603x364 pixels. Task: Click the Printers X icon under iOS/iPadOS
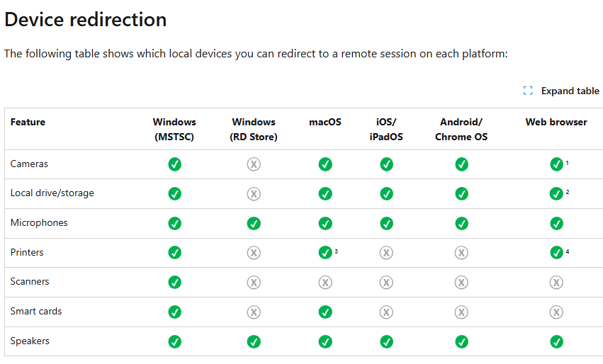386,253
